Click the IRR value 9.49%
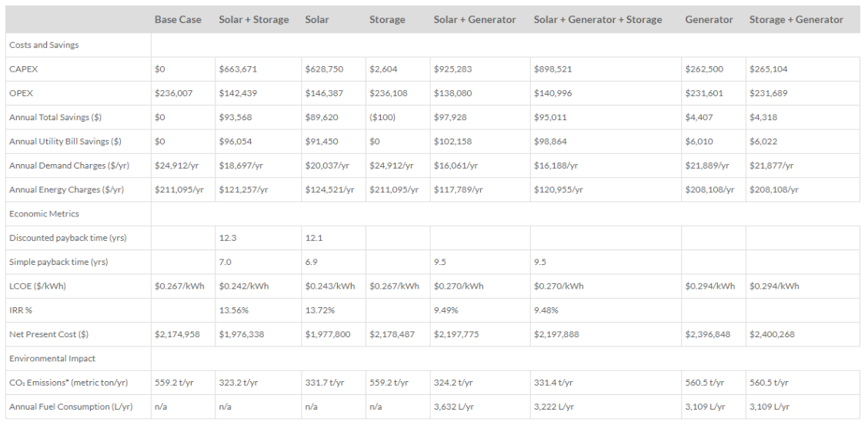 point(446,310)
